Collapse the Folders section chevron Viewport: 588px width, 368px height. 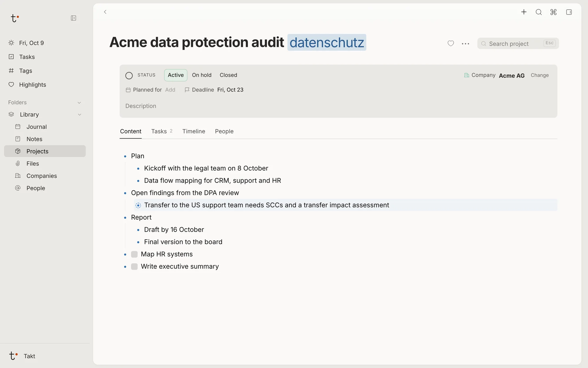(79, 103)
